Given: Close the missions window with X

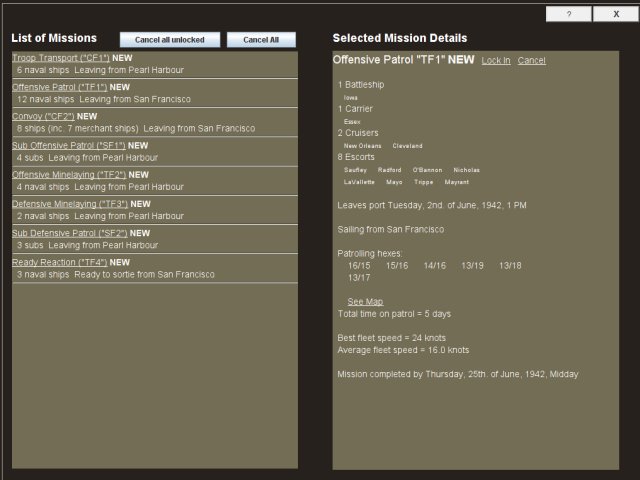Looking at the screenshot, I should 613,14.
